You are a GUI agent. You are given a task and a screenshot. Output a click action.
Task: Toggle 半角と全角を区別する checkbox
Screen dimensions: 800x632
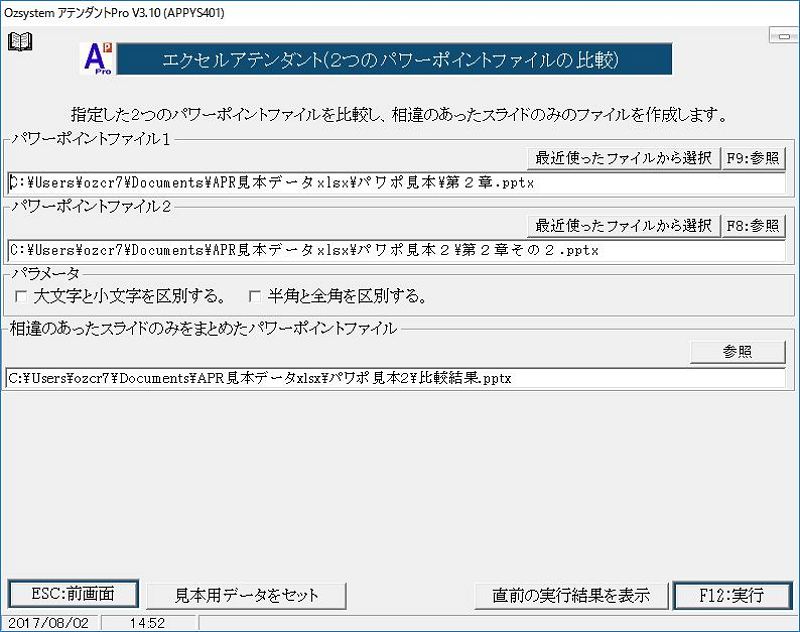click(255, 296)
